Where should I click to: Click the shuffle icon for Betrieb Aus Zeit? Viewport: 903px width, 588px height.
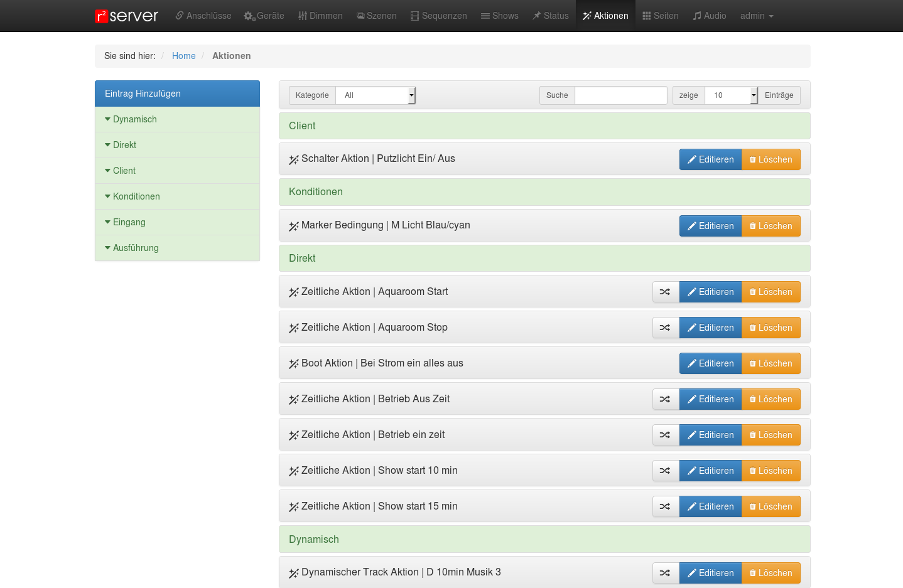pos(665,399)
